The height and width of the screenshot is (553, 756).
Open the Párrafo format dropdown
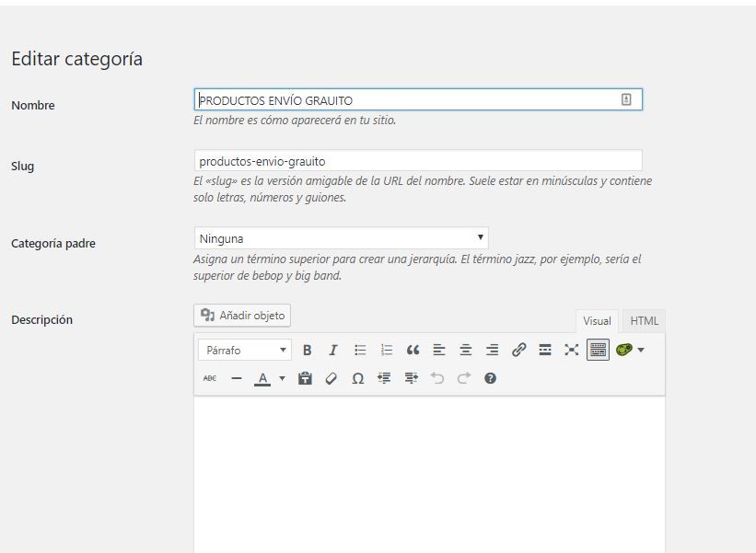click(245, 351)
